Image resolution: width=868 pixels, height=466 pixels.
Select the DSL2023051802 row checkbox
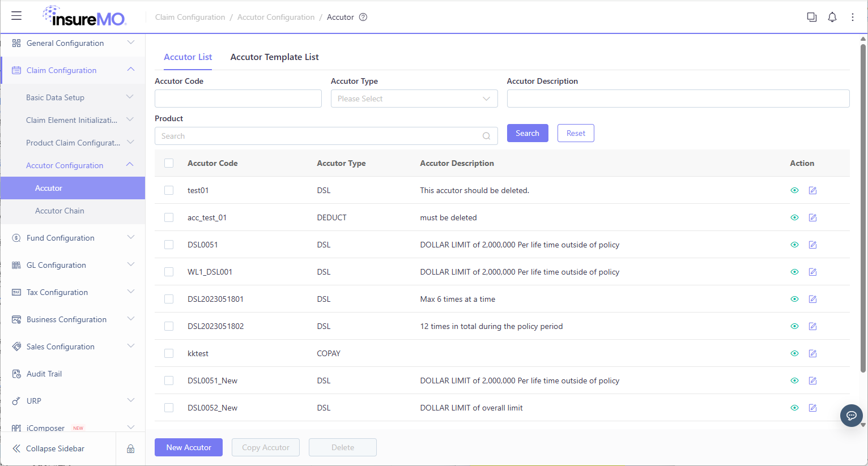click(x=169, y=326)
